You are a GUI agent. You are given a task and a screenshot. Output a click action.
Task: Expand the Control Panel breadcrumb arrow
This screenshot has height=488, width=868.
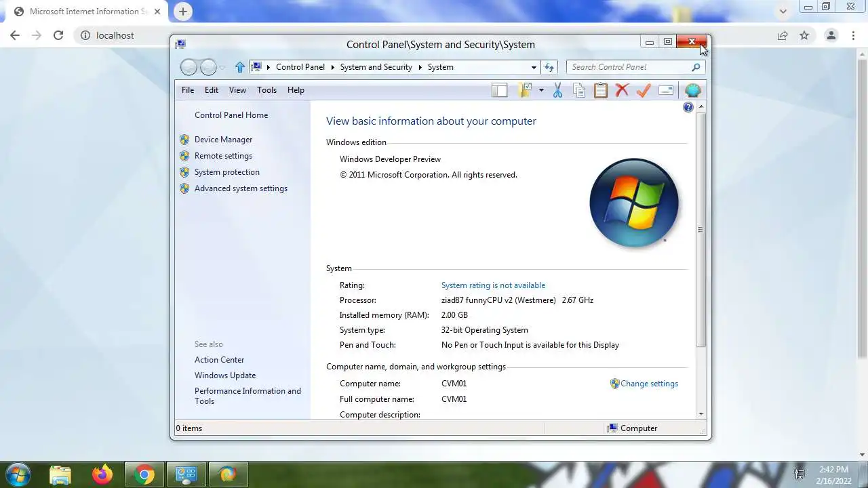coord(332,67)
